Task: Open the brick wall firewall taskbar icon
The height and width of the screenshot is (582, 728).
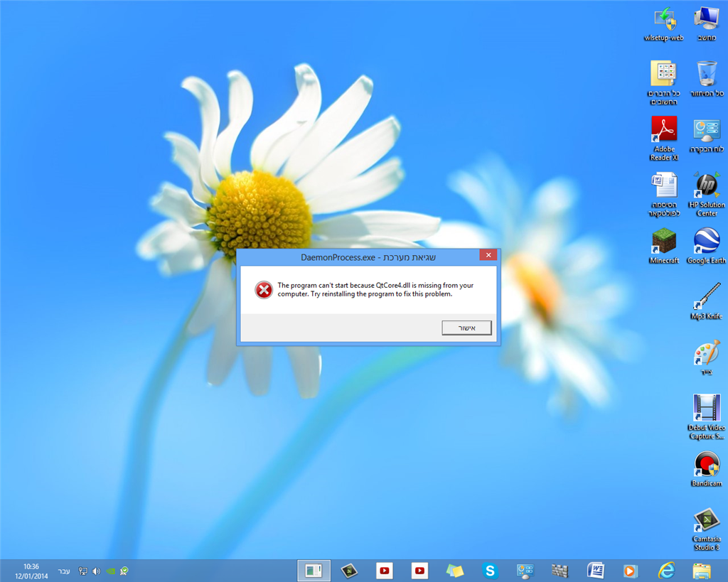Action: 560,571
